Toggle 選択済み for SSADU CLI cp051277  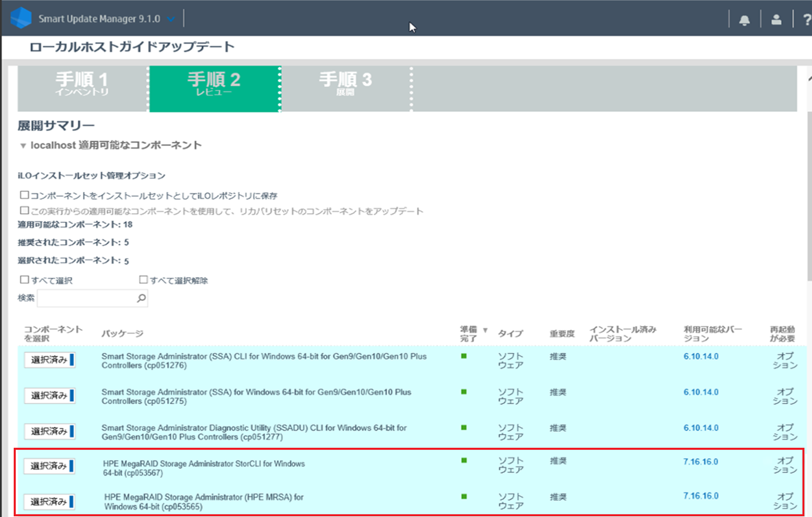[50, 431]
